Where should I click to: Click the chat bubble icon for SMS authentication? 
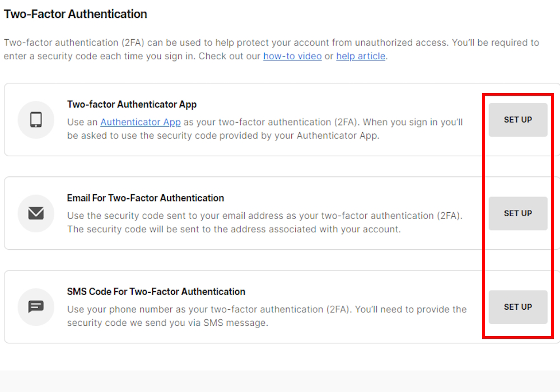coord(36,306)
